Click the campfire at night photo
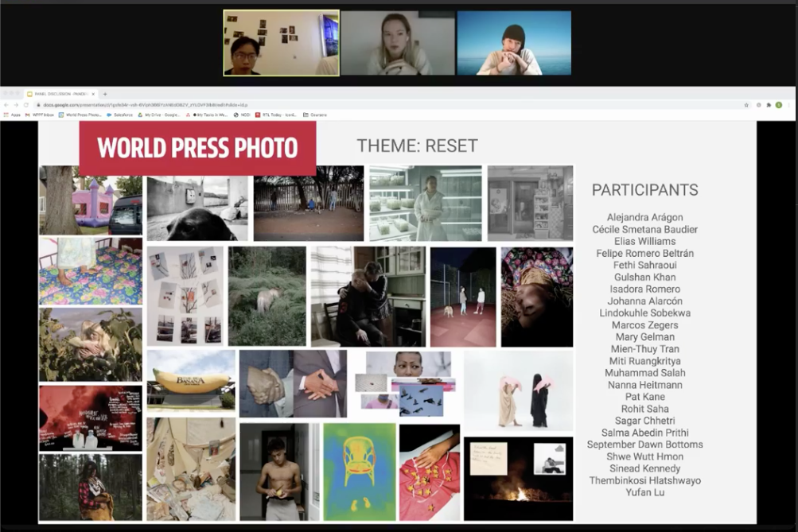 (x=518, y=479)
